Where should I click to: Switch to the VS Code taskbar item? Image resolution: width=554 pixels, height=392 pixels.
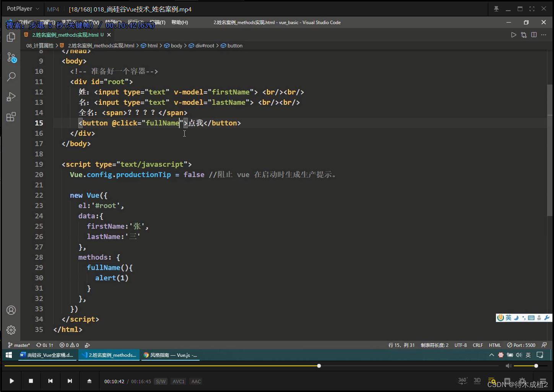point(108,355)
